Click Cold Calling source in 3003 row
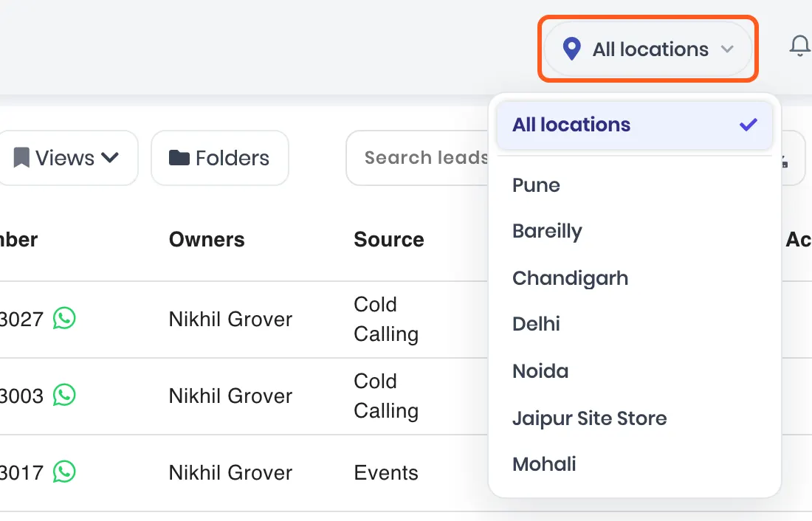The height and width of the screenshot is (521, 812). click(x=386, y=396)
